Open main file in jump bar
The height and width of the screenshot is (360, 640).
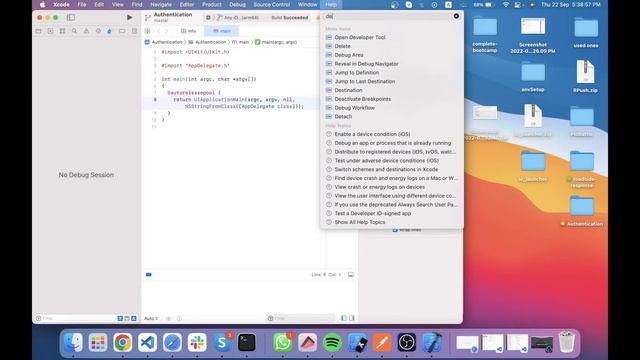click(x=241, y=42)
